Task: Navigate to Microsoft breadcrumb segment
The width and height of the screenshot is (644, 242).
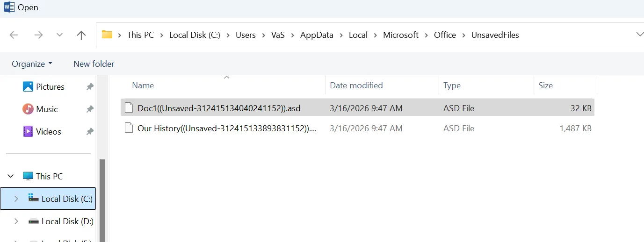Action: click(x=401, y=35)
